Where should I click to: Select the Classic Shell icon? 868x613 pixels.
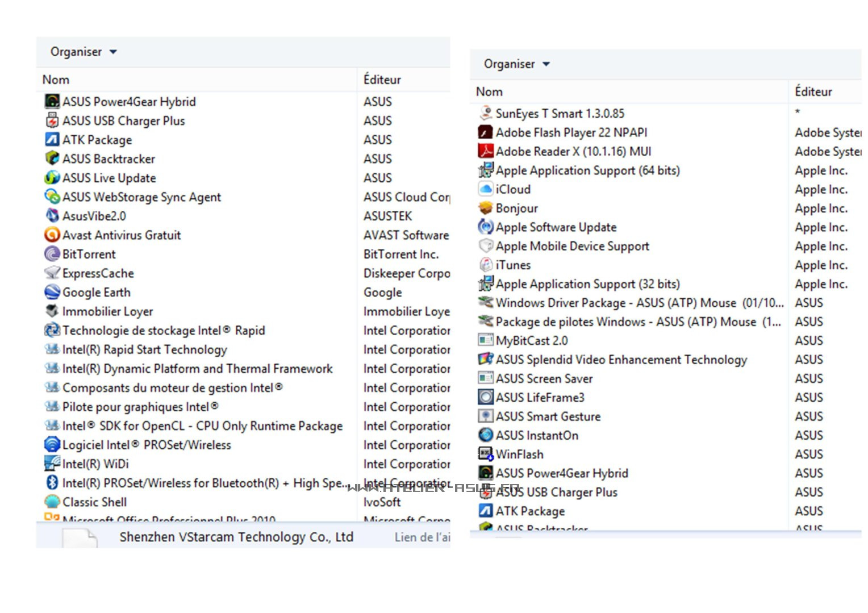click(52, 502)
